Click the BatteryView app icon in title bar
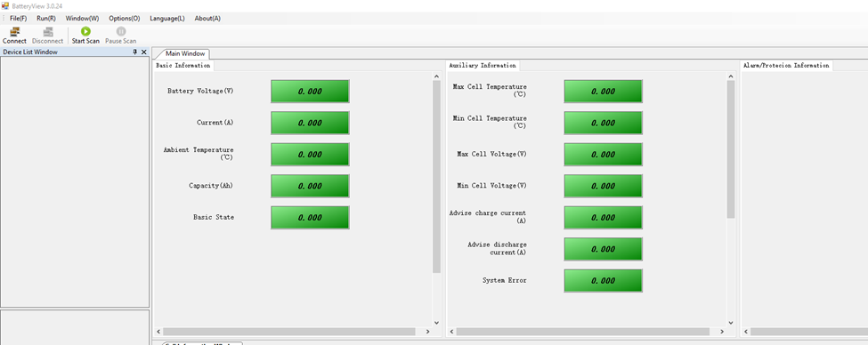868x345 pixels. (x=5, y=5)
